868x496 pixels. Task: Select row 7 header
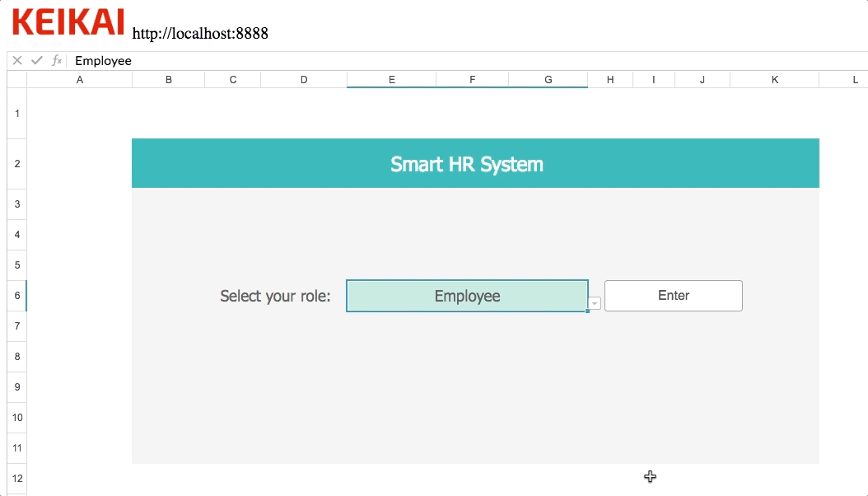coord(17,326)
